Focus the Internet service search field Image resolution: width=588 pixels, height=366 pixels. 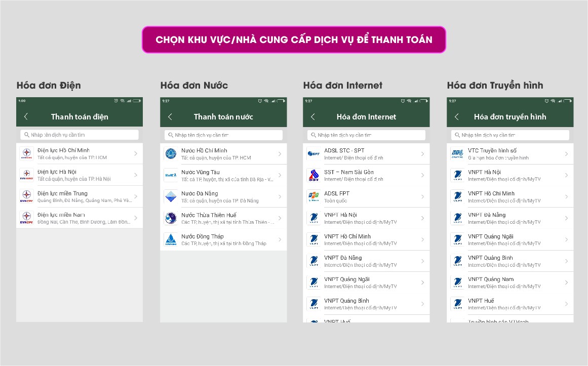point(366,135)
